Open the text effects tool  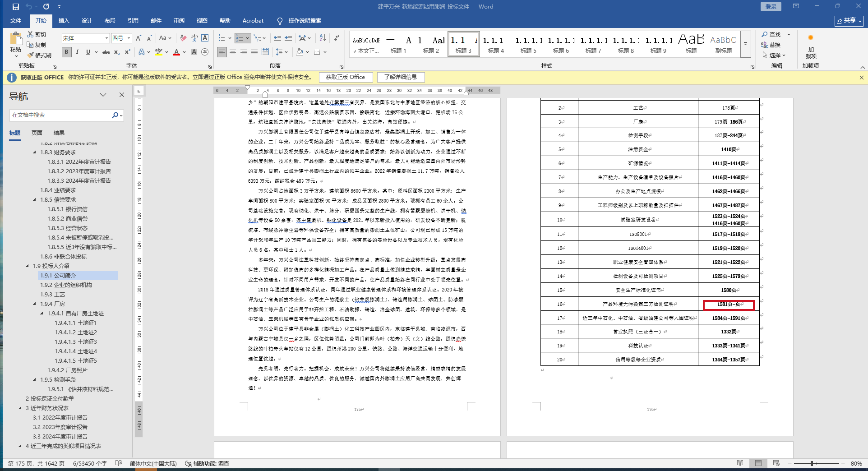click(x=142, y=52)
